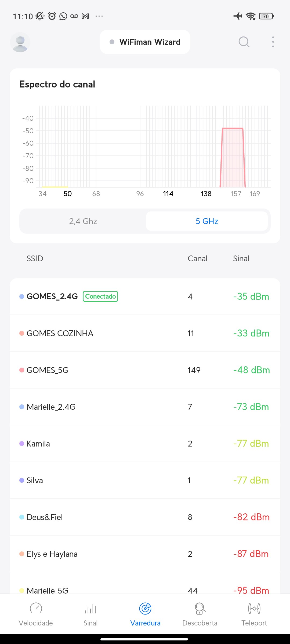Select the Deus&Fiel network entry
This screenshot has height=644, width=290.
[145, 517]
